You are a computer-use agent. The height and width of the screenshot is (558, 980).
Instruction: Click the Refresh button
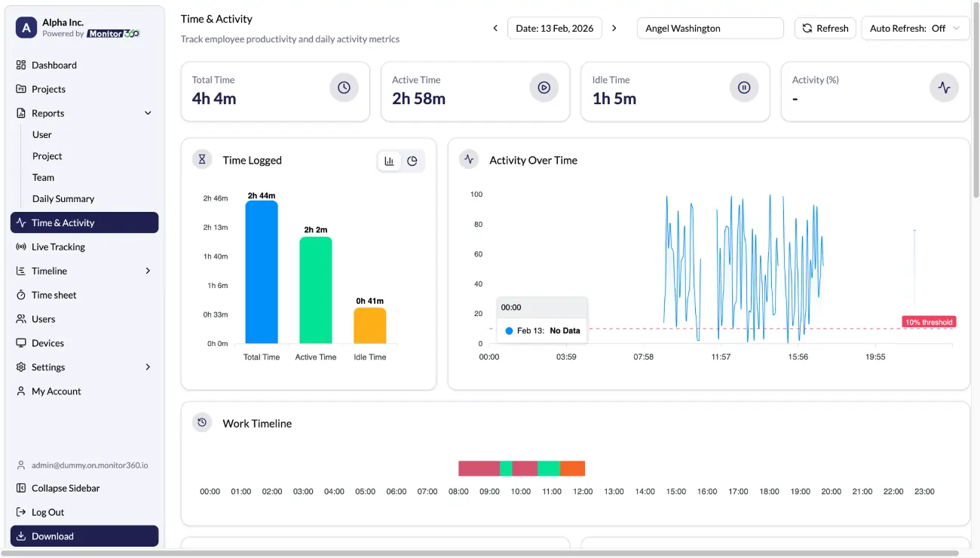click(825, 28)
